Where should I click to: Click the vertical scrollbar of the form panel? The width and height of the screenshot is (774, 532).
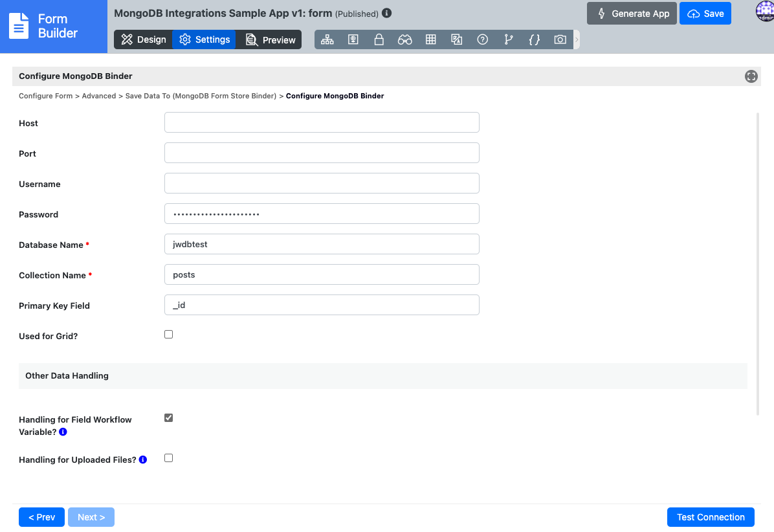click(x=758, y=264)
